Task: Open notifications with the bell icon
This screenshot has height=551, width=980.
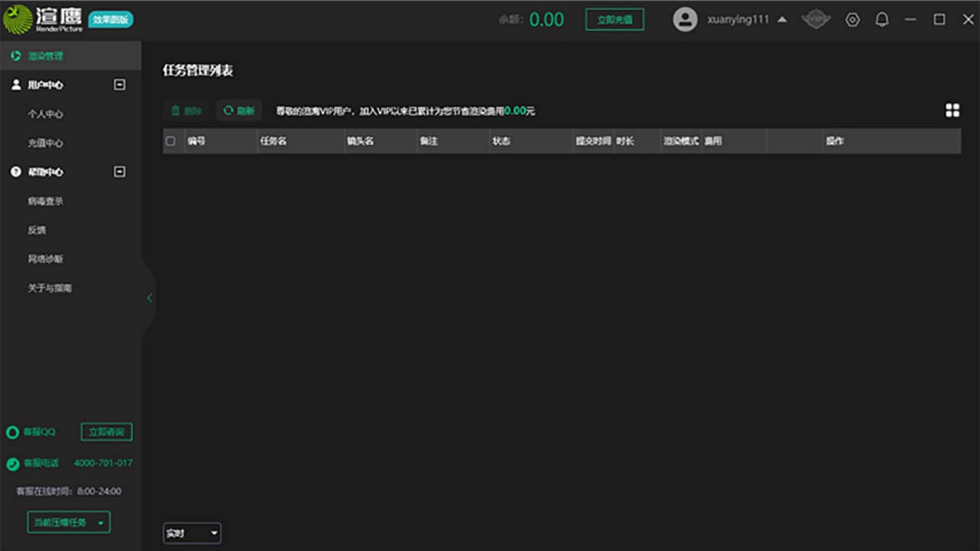Action: 882,20
